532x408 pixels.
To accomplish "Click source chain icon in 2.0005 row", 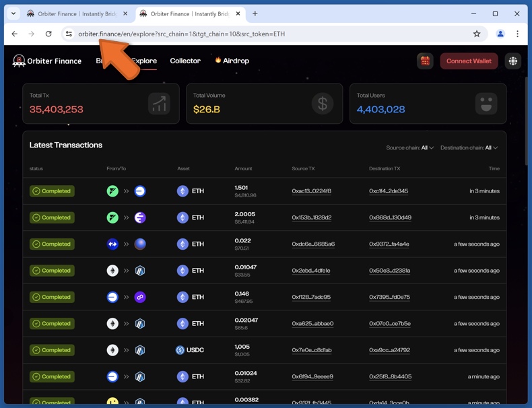I will [112, 217].
